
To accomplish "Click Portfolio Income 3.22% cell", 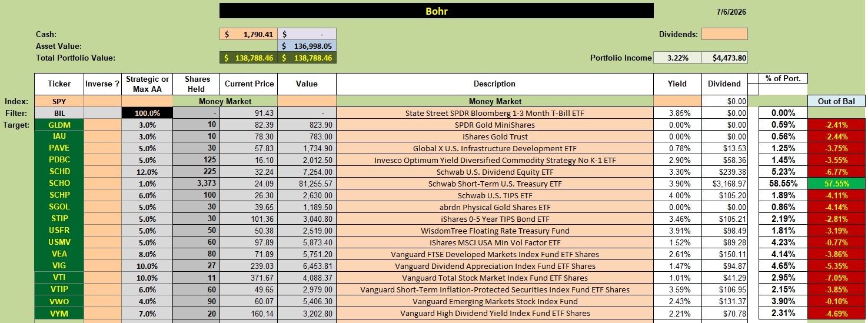I will point(677,58).
